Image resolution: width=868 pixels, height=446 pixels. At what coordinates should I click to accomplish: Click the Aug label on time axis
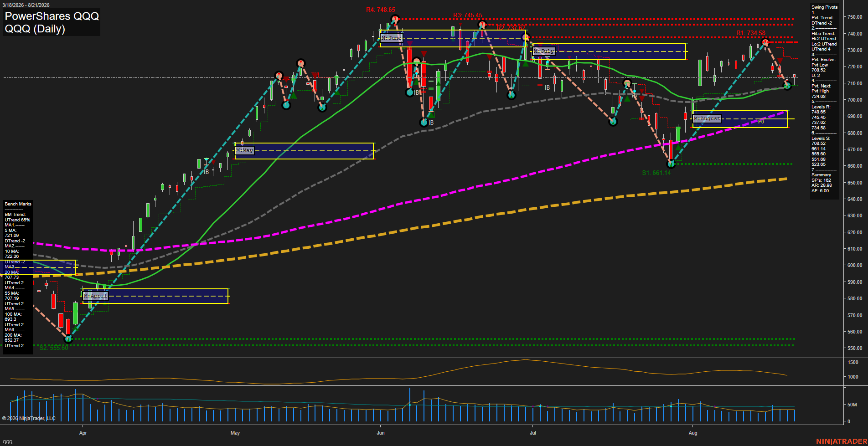693,433
